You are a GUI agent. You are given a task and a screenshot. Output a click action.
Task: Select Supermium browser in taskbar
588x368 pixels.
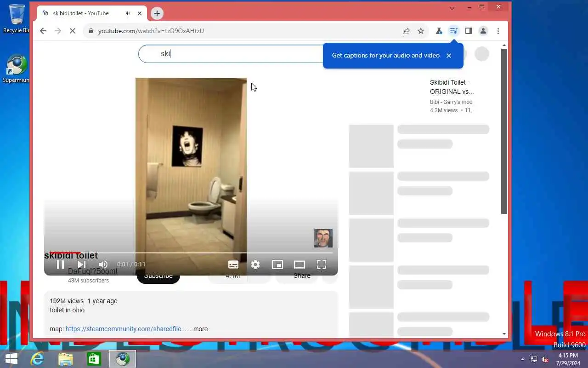click(123, 359)
